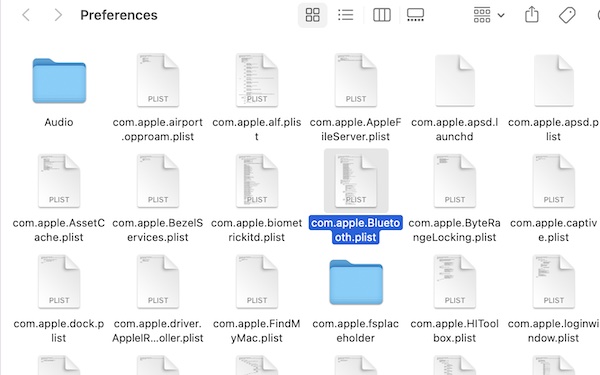The width and height of the screenshot is (600, 375).
Task: Select the com.apple.apsd.launchd file icon
Action: [455, 80]
